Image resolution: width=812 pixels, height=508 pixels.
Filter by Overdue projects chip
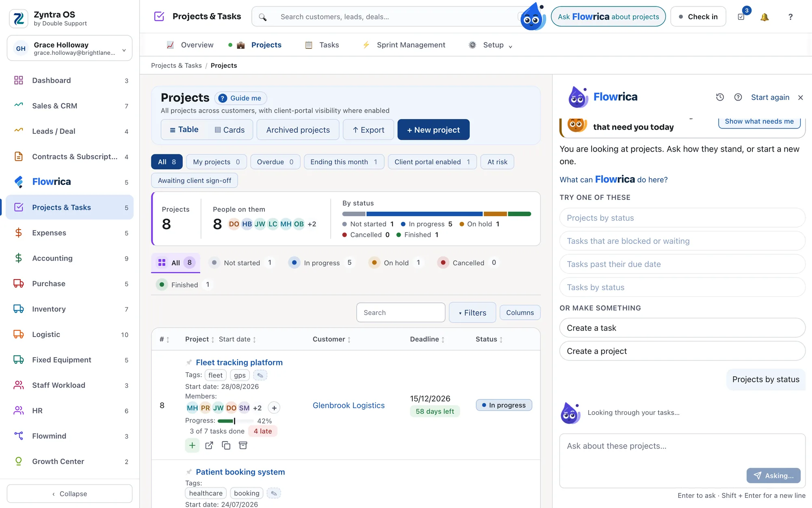pyautogui.click(x=275, y=162)
